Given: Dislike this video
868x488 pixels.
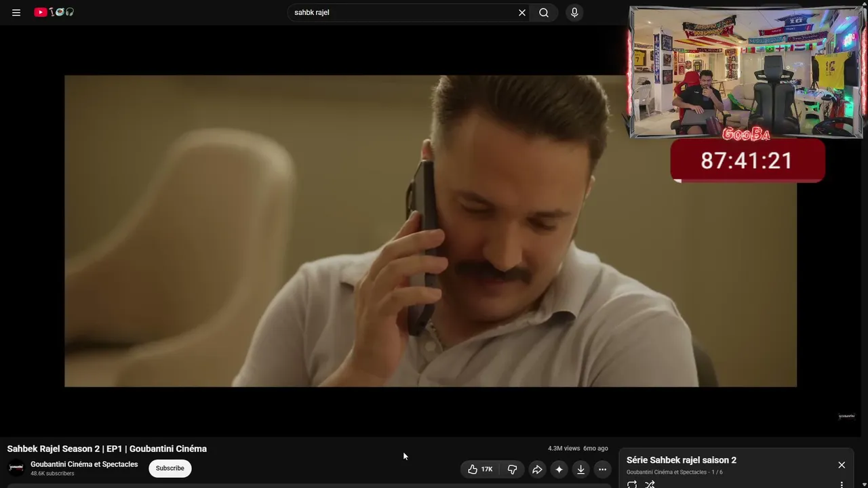Looking at the screenshot, I should [x=513, y=469].
